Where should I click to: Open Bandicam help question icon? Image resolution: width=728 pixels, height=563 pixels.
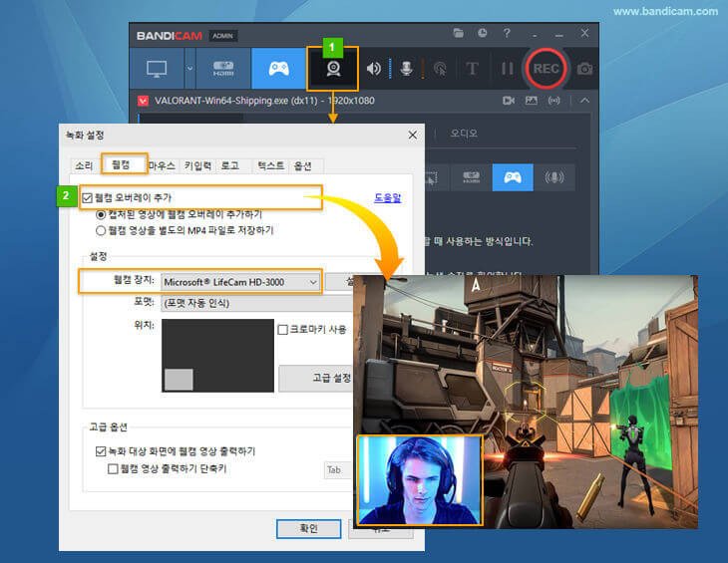point(507,33)
